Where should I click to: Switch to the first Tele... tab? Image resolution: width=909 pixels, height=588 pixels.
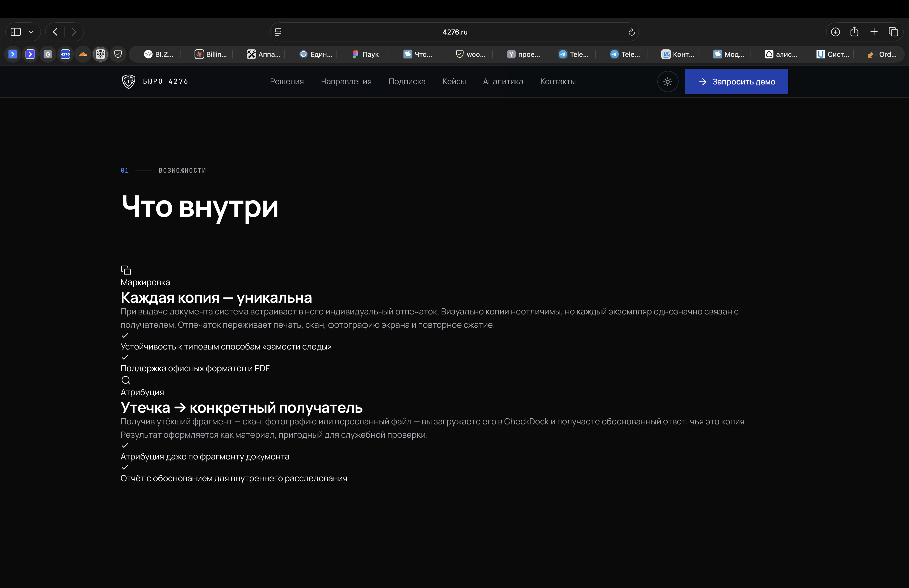tap(573, 54)
